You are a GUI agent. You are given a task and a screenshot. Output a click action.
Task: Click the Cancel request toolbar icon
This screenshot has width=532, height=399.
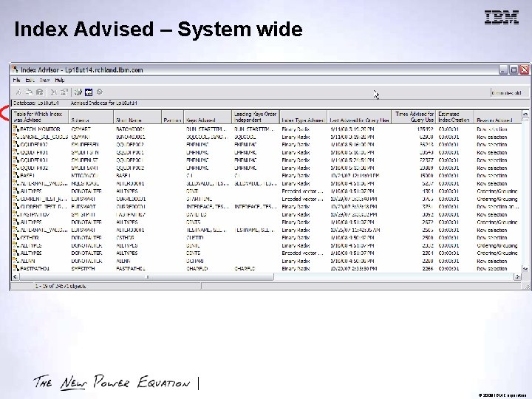[x=100, y=92]
